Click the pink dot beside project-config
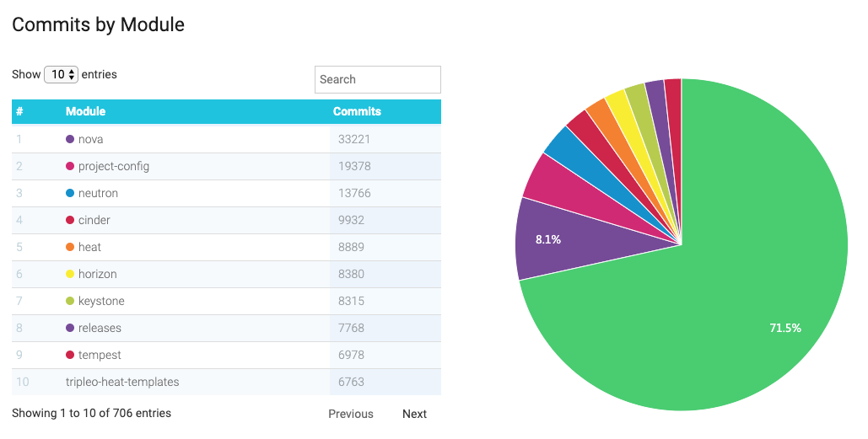868x439 pixels. pos(70,167)
